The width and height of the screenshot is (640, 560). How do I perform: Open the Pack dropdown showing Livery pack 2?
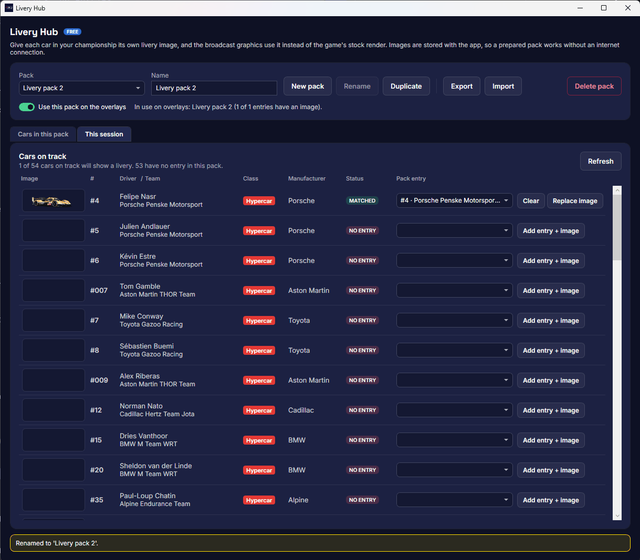(81, 88)
